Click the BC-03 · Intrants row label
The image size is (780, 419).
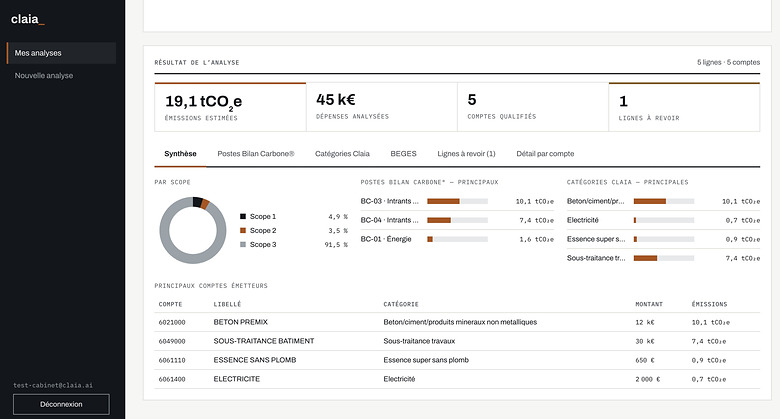click(x=390, y=201)
